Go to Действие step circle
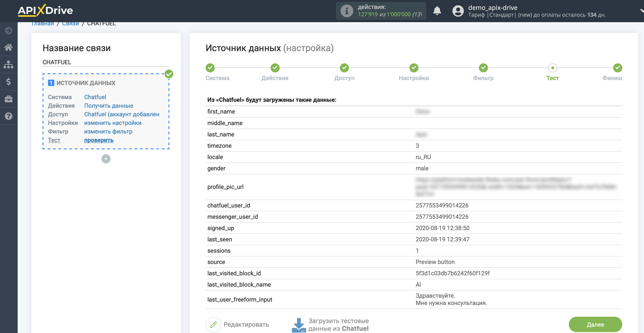Screen dimensions: 644x333 pyautogui.click(x=275, y=68)
